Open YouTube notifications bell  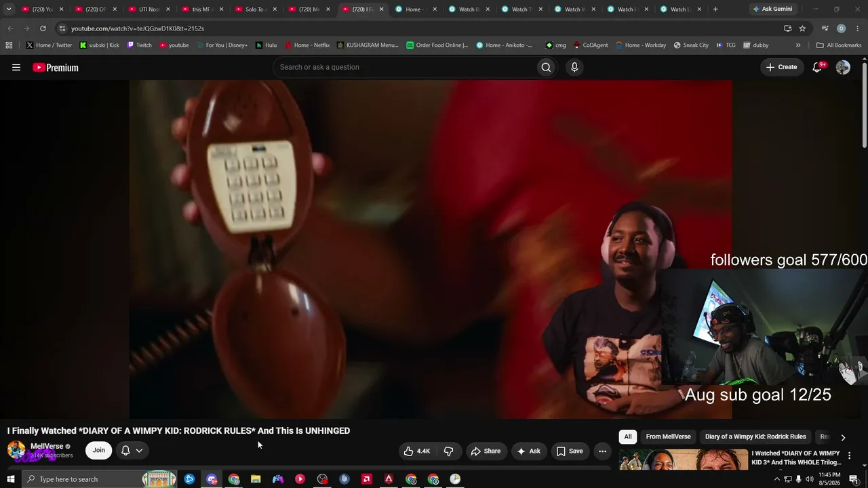point(817,67)
